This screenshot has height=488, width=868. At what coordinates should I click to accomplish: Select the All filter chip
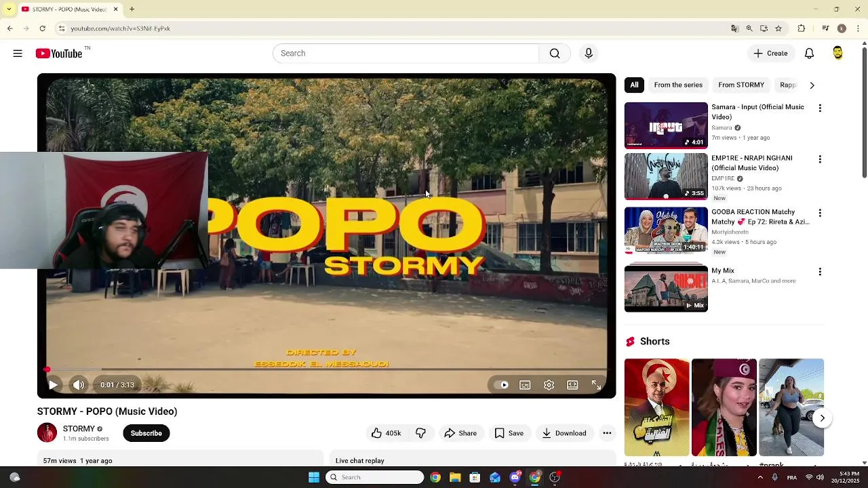(x=634, y=85)
